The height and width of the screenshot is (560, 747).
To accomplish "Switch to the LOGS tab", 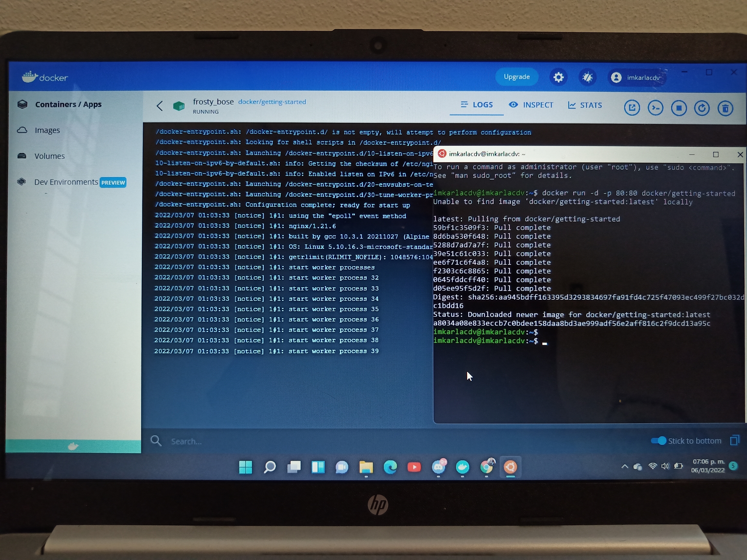I will (x=476, y=105).
